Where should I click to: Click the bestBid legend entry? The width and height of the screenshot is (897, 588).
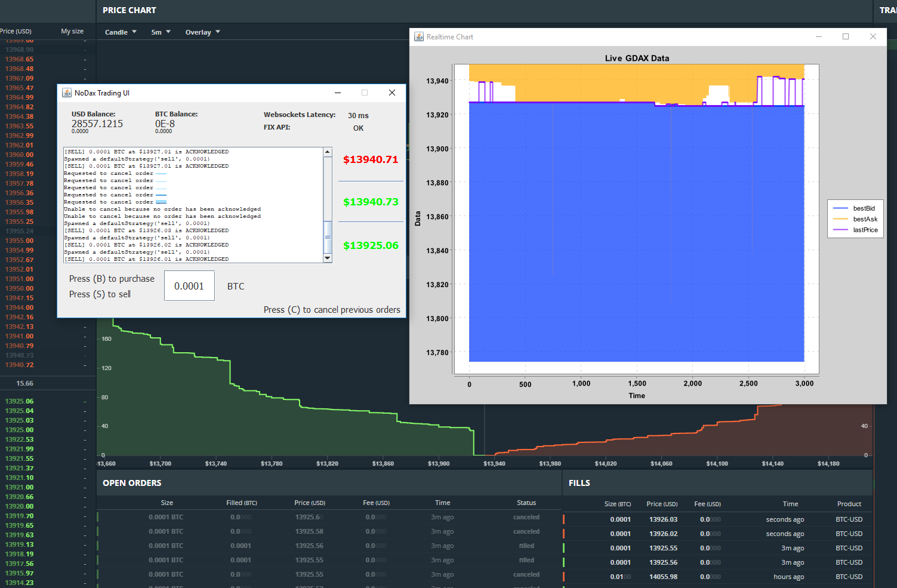[854, 208]
